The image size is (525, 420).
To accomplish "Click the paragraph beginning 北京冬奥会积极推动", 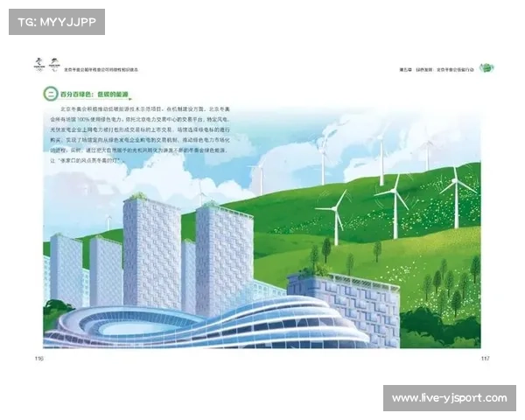I will click(x=140, y=135).
